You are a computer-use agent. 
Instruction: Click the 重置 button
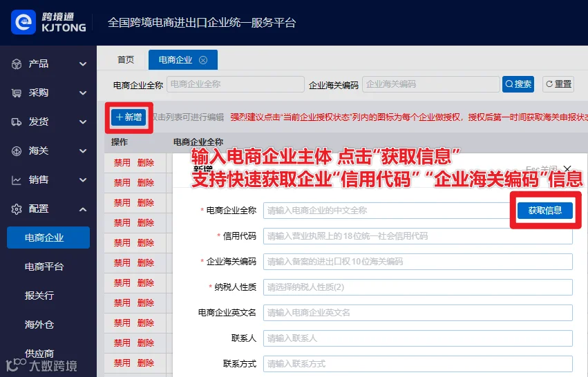(x=558, y=84)
